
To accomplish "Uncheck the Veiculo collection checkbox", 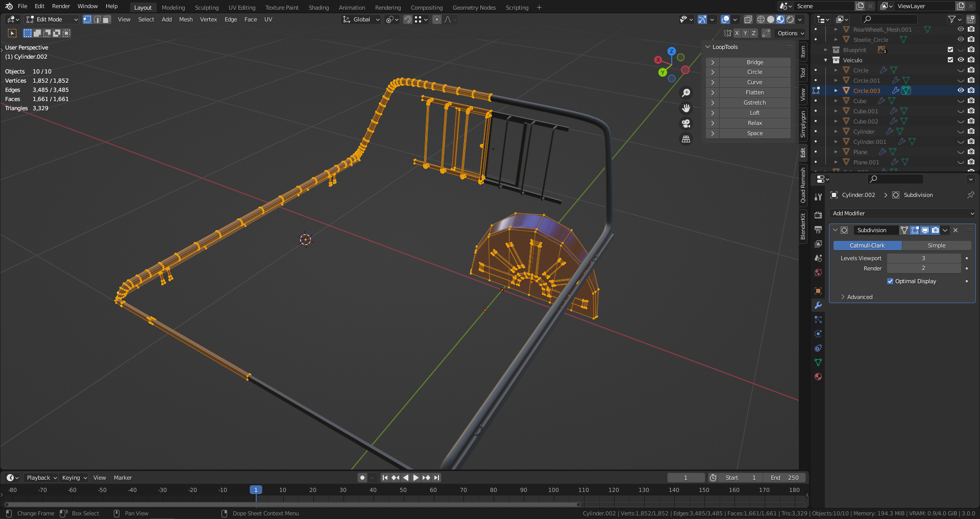I will [x=950, y=60].
